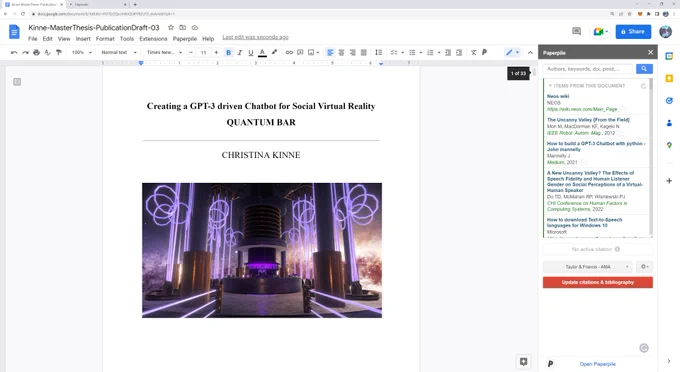
Task: Expand the bulleted list options arrow
Action: click(x=421, y=52)
